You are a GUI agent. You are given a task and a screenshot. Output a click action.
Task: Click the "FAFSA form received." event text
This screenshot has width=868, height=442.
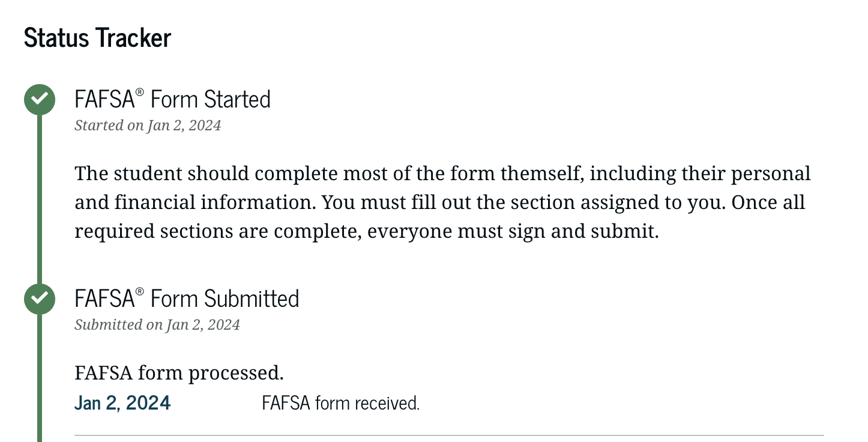tap(340, 403)
